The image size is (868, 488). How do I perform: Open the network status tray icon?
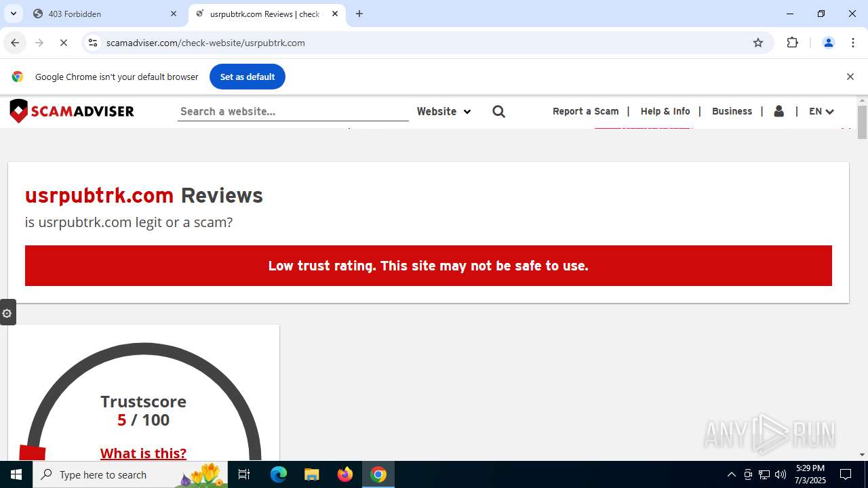coord(764,474)
